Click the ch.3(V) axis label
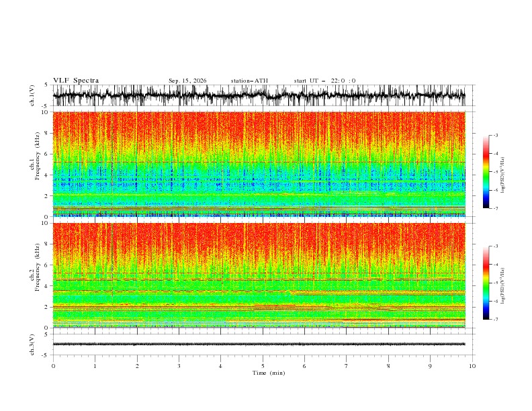Viewport: 532px width, 411px height. coord(32,345)
